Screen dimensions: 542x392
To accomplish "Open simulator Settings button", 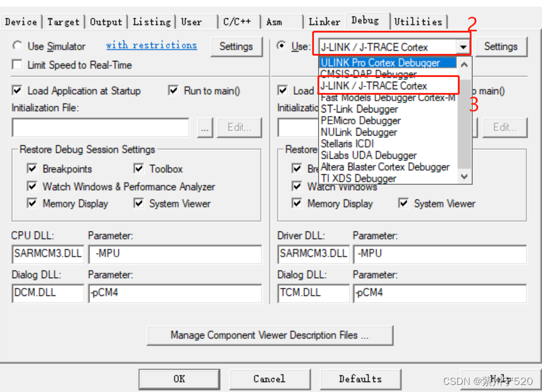I will point(236,47).
